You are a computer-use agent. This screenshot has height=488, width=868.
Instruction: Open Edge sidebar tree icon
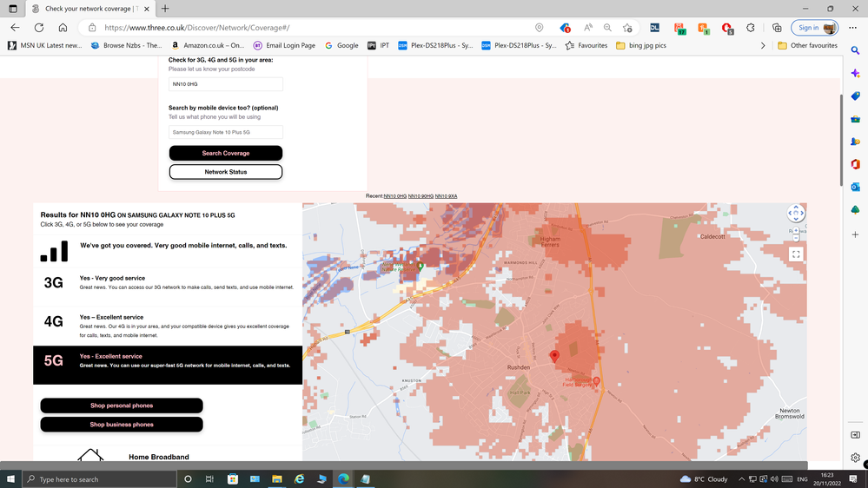[855, 209]
